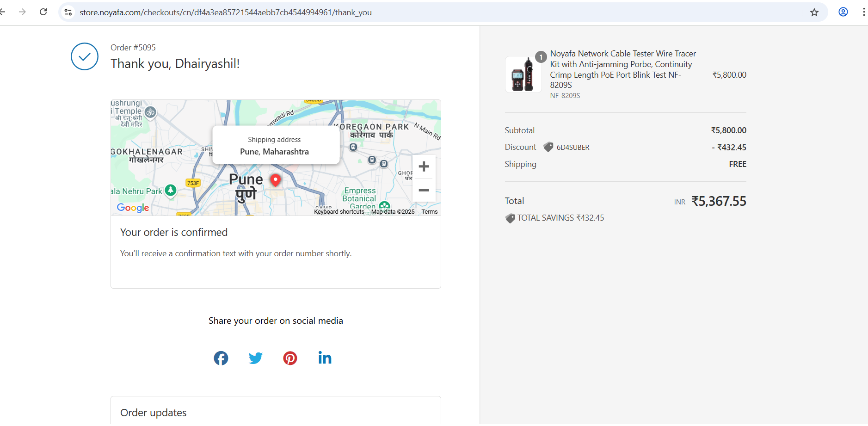The height and width of the screenshot is (426, 868).
Task: Zoom in on the map
Action: point(424,167)
